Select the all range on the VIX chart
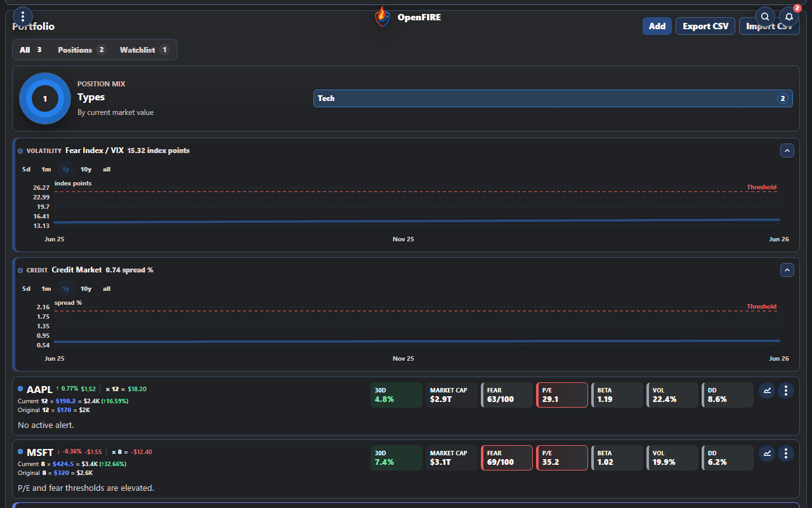 pyautogui.click(x=107, y=170)
